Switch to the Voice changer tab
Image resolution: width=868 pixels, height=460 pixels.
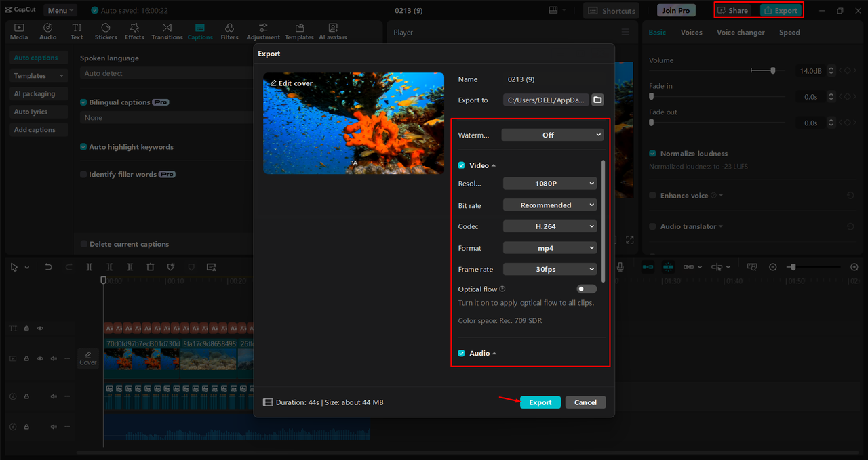[741, 32]
